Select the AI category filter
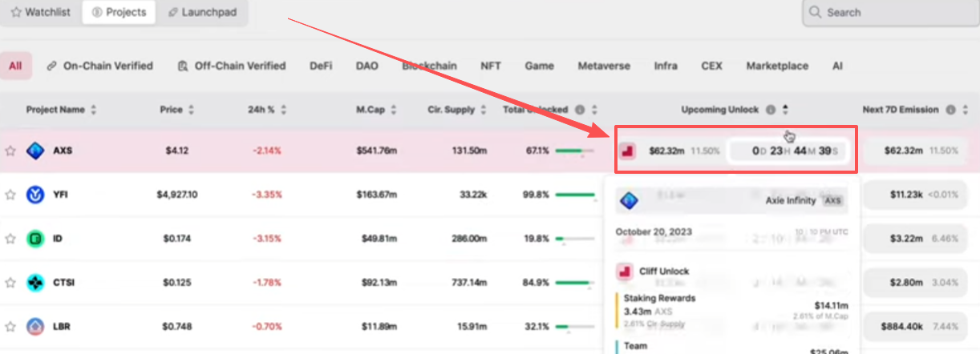The image size is (980, 354). (837, 66)
